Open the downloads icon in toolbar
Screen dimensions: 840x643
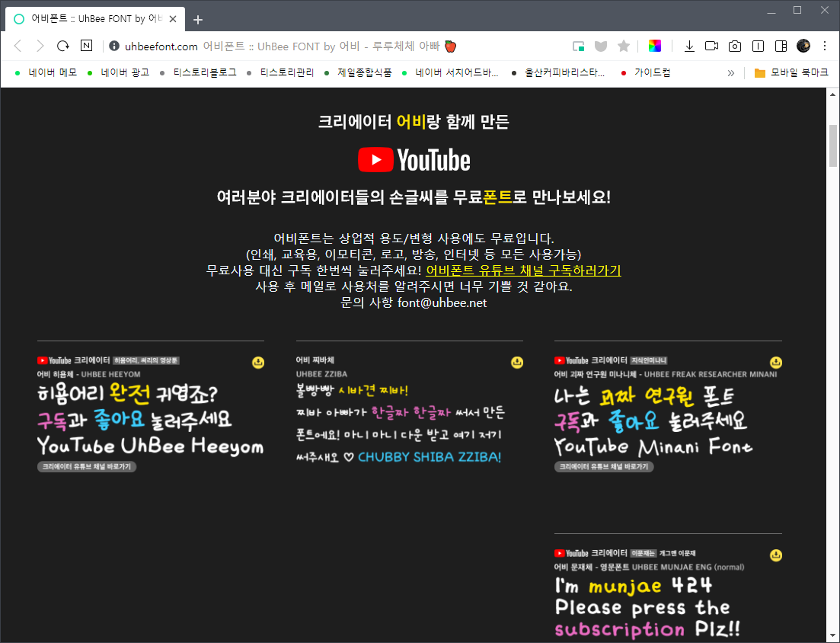tap(689, 46)
